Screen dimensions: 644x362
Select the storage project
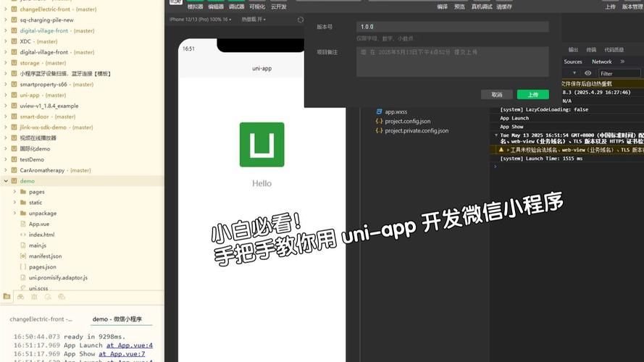coord(30,63)
